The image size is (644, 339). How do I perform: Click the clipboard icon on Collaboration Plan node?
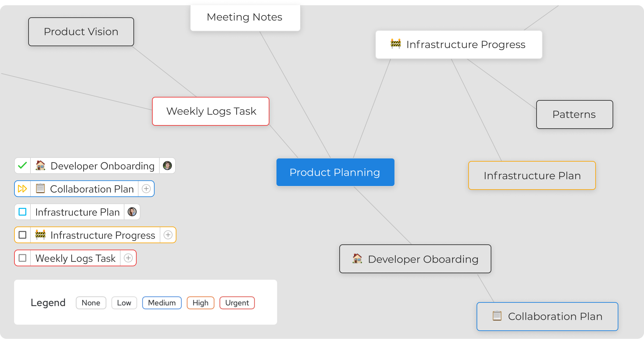pyautogui.click(x=497, y=316)
